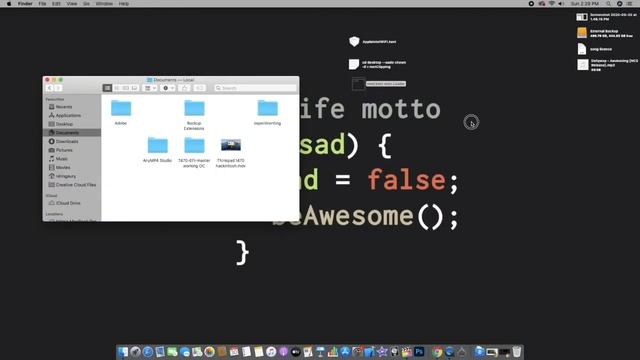Screen dimensions: 640x360
Task: Open Notification Center in the menu bar
Action: (x=629, y=4)
